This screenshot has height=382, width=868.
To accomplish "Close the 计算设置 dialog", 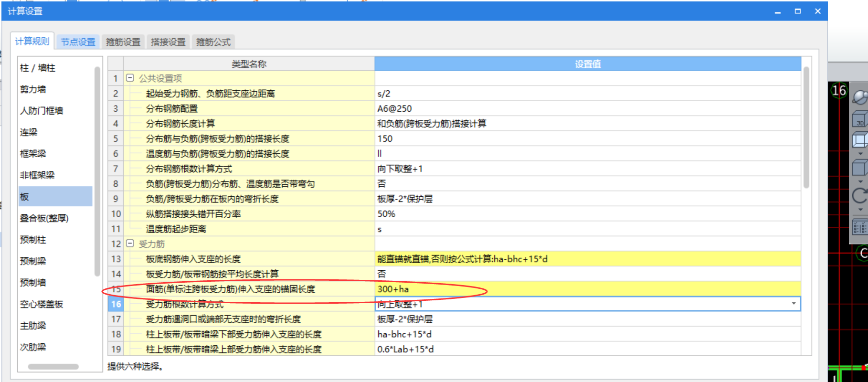I will coord(818,11).
